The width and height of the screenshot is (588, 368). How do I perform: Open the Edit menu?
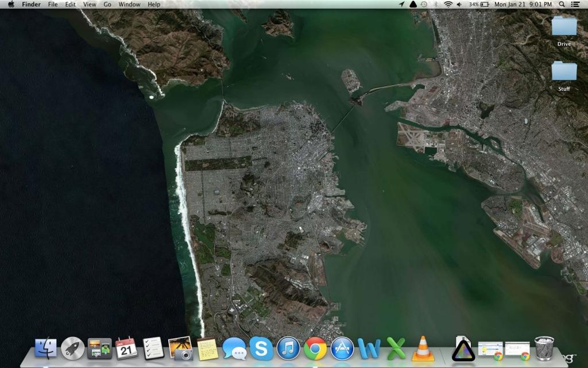coord(71,5)
